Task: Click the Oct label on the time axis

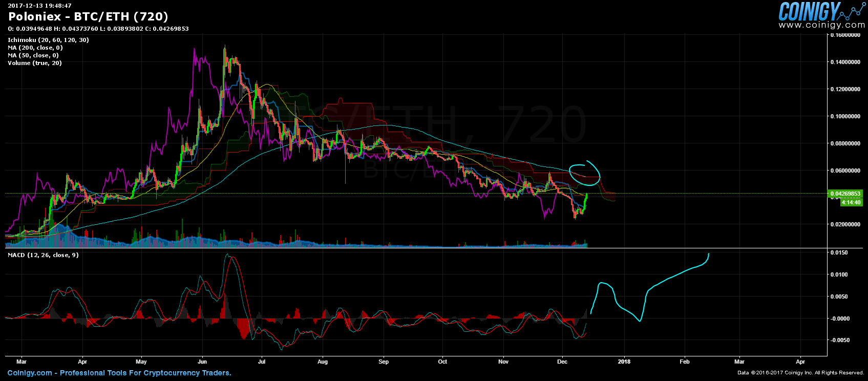Action: 442,362
